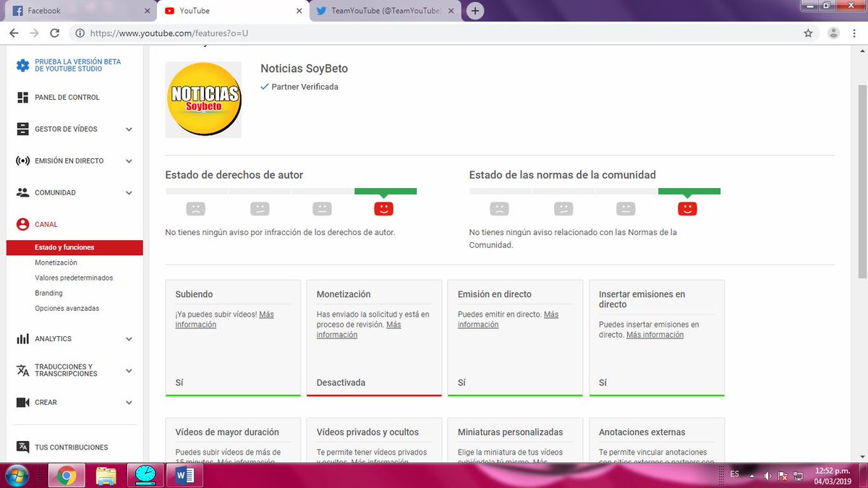Open File Explorer from the taskbar
Screen dimensions: 868x488
pos(106,476)
